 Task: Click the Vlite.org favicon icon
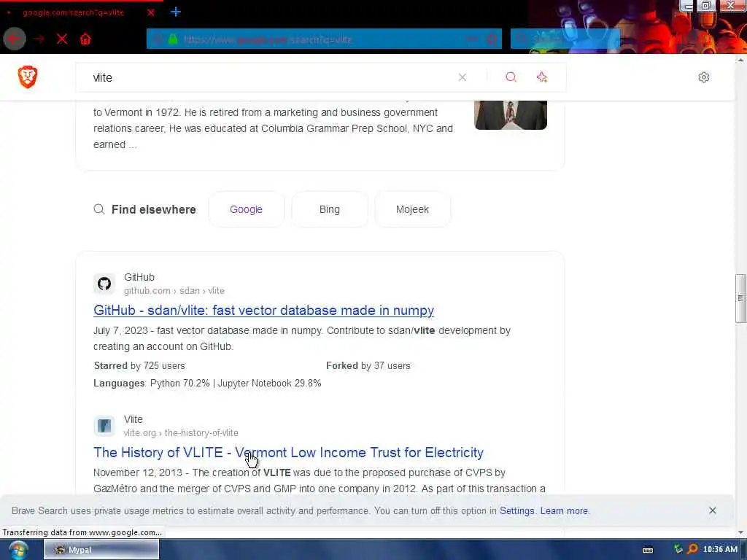(x=104, y=426)
